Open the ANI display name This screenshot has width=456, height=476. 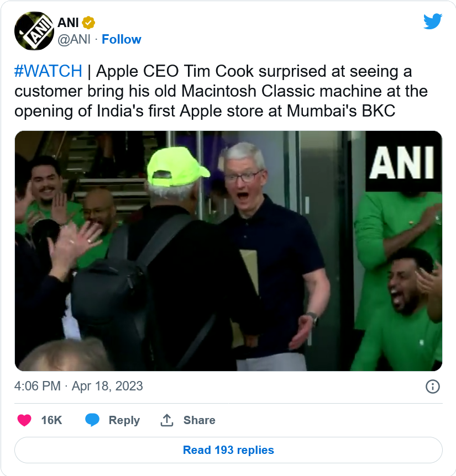pos(68,23)
